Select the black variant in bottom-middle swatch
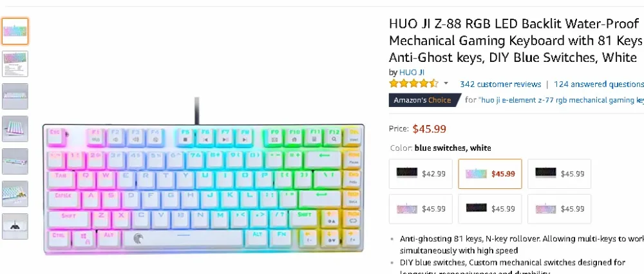 (x=490, y=209)
